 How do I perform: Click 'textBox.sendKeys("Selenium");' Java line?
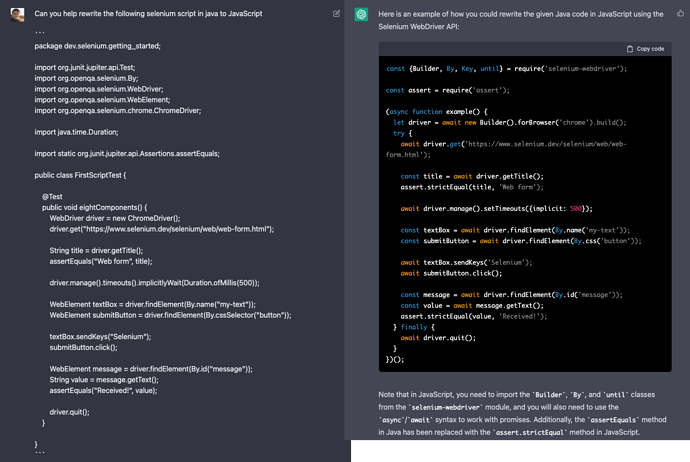100,337
